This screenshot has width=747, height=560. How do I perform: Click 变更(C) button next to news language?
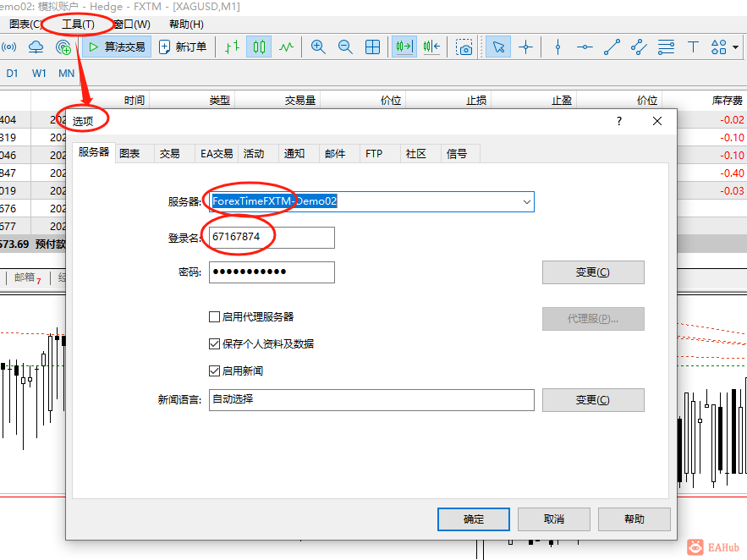(x=593, y=400)
